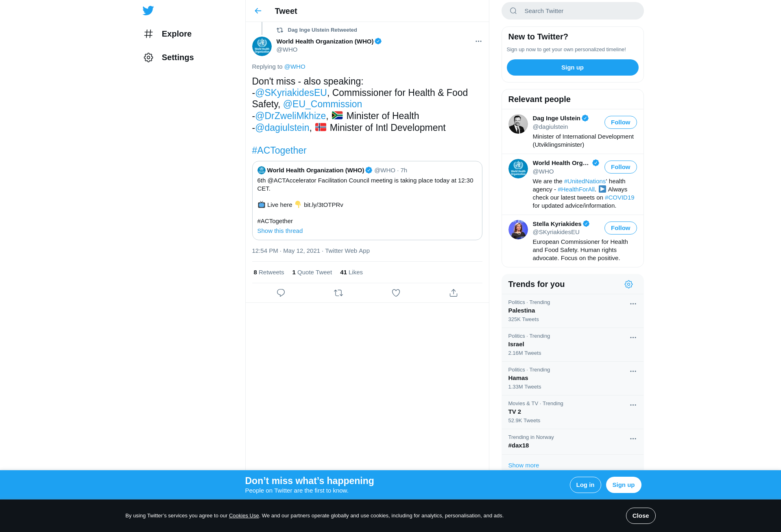Follow Stella Kyriakides
This screenshot has width=781, height=532.
(x=620, y=228)
